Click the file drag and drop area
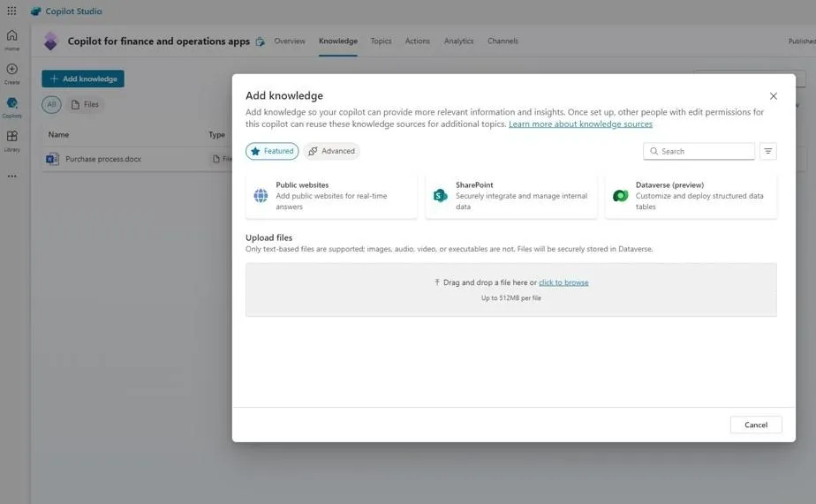This screenshot has width=816, height=504. 511,290
